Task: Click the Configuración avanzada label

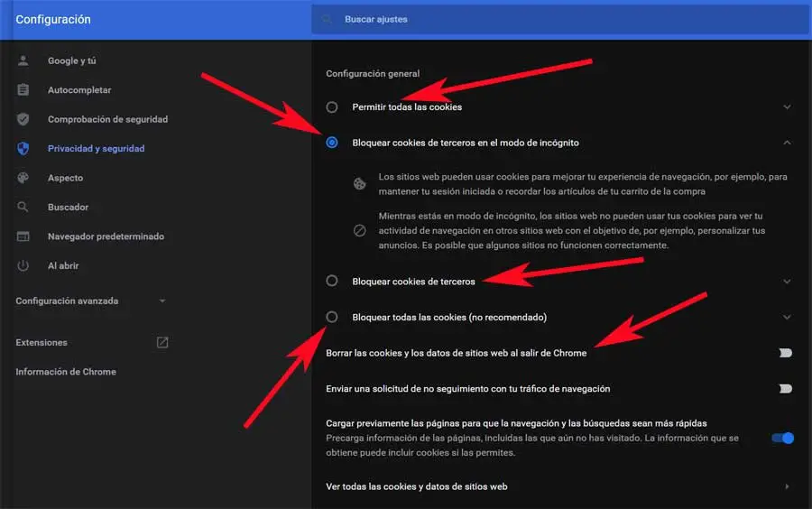Action: pyautogui.click(x=67, y=301)
